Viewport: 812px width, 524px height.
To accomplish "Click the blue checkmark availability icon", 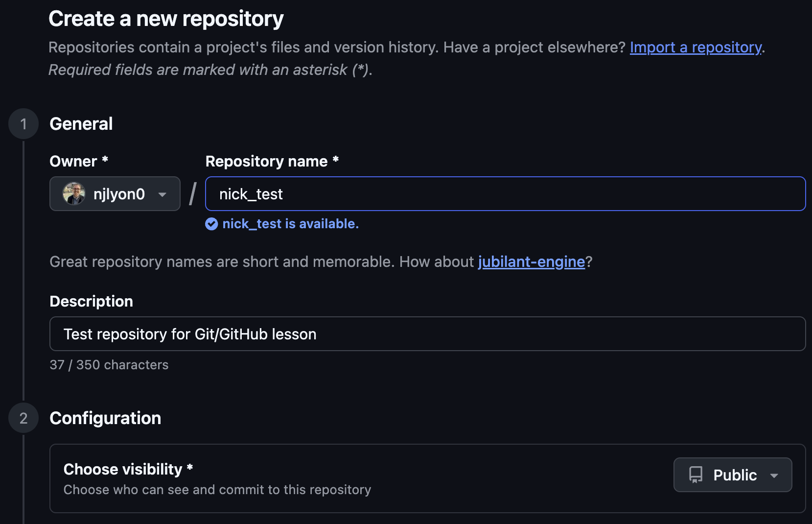I will (211, 224).
